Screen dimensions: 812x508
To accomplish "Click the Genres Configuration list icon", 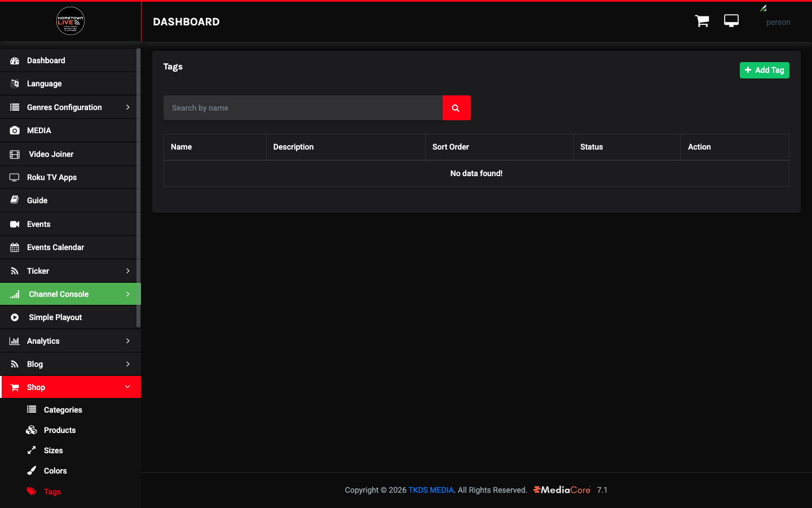I will coord(15,107).
